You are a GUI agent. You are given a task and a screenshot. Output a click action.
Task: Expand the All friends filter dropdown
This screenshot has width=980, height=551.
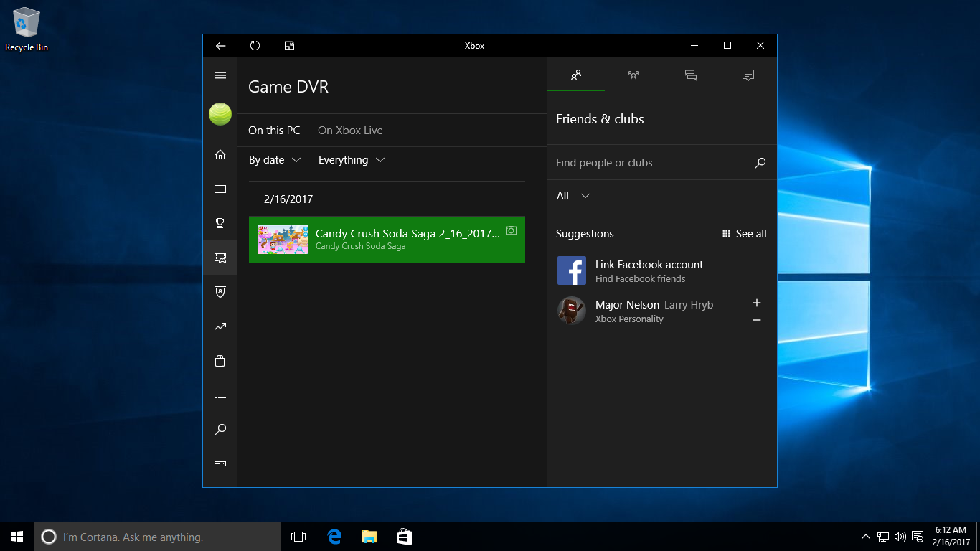(573, 196)
